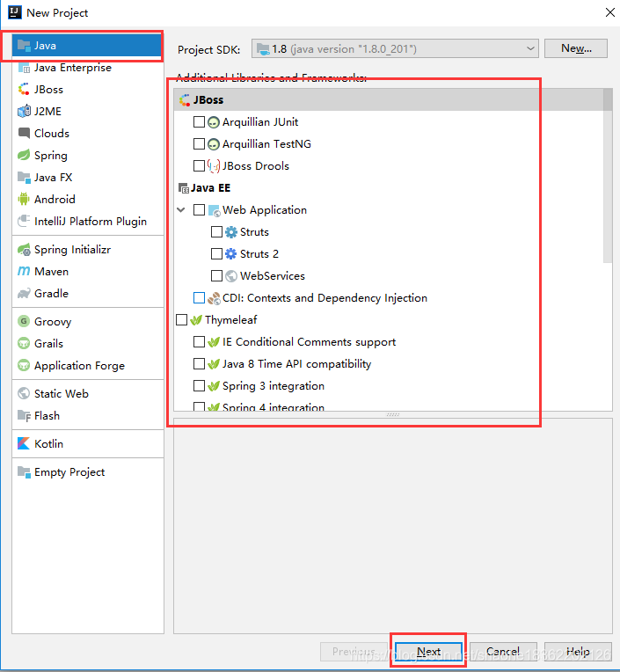Select the Java folder icon in sidebar
Image resolution: width=620 pixels, height=672 pixels.
[24, 46]
